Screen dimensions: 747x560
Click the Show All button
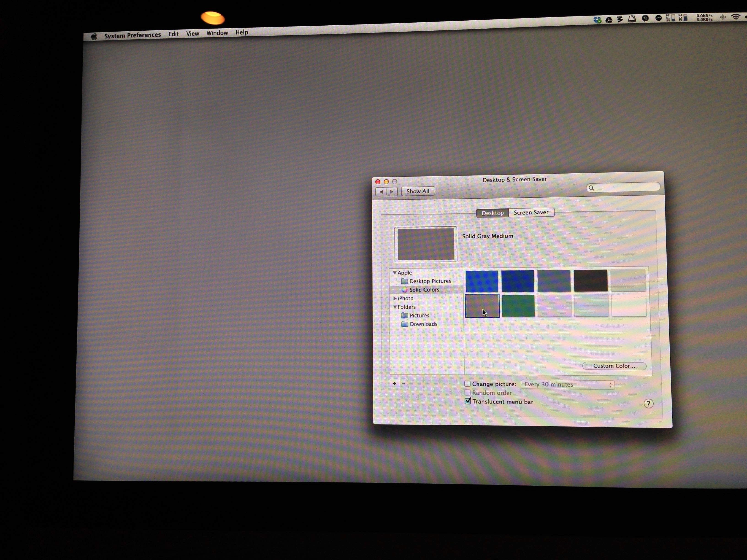[x=418, y=191]
